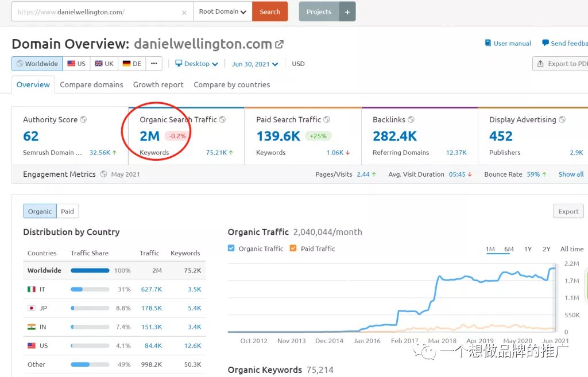Screen dimensions: 588x377
Task: Open the Compare domains tab
Action: [x=91, y=85]
